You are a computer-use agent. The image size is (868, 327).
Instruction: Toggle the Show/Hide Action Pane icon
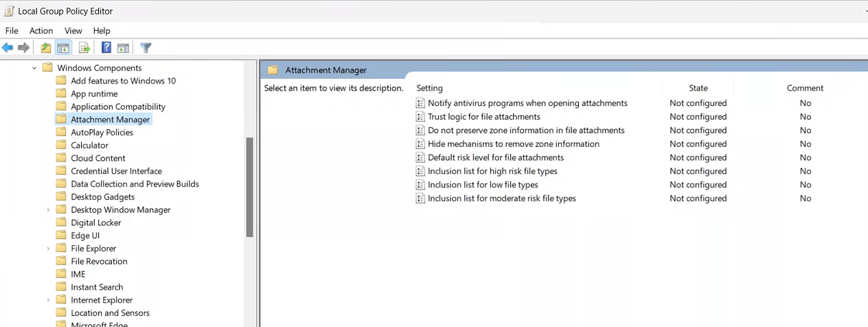(124, 48)
